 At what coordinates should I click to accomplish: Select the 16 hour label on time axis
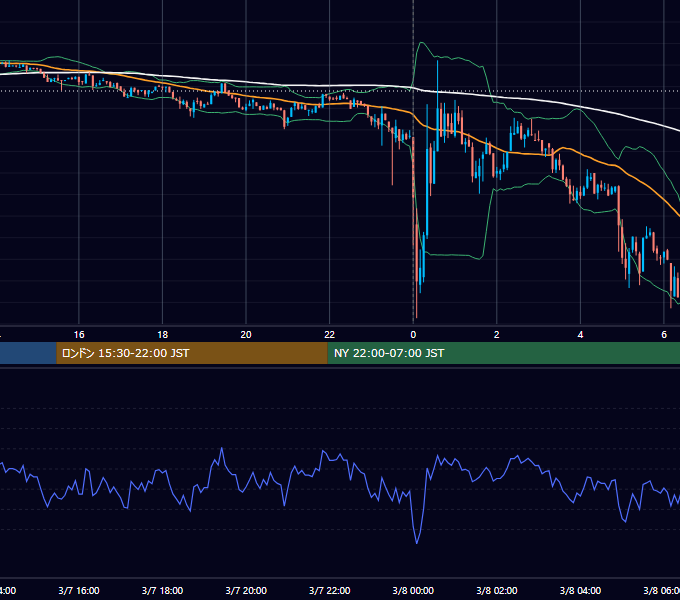79,335
